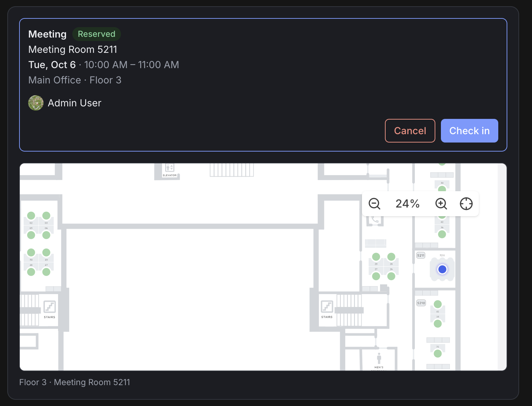Select available desk 03 dot
532x406 pixels.
click(x=46, y=216)
